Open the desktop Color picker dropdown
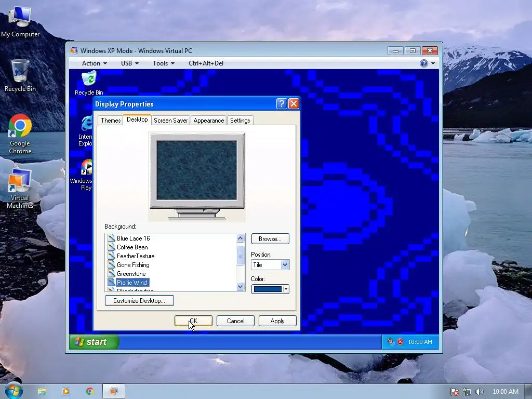This screenshot has height=399, width=532. click(x=270, y=289)
